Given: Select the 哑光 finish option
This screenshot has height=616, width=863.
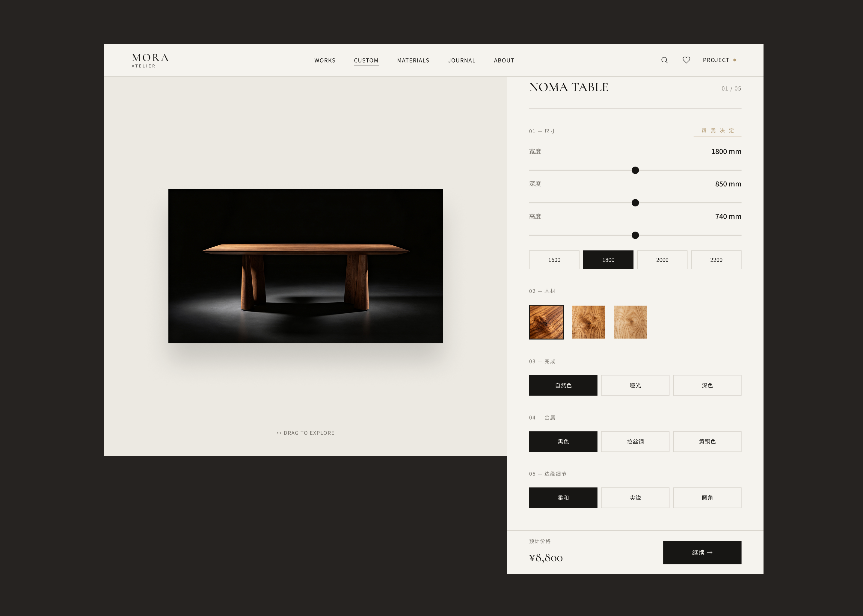Looking at the screenshot, I should point(635,385).
